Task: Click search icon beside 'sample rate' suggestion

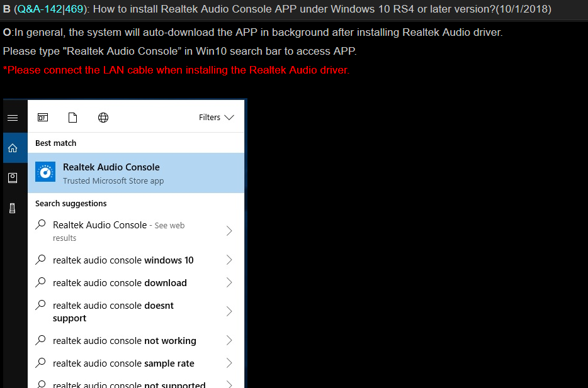Action: 40,363
